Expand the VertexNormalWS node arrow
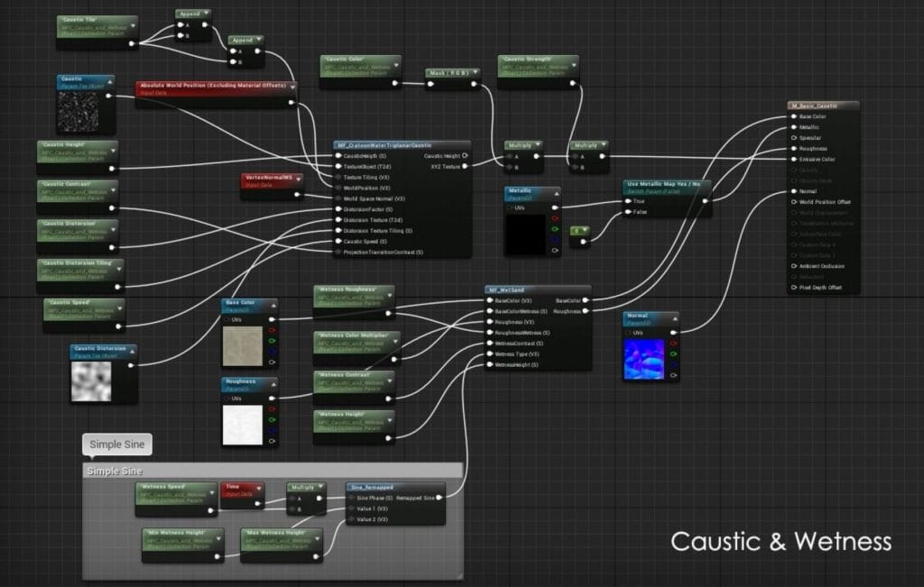 point(299,179)
